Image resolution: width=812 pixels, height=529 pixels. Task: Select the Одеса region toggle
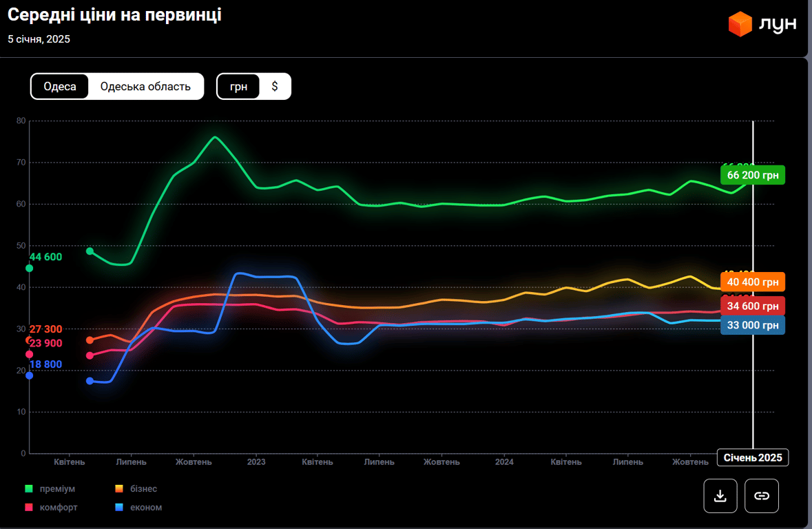[60, 87]
